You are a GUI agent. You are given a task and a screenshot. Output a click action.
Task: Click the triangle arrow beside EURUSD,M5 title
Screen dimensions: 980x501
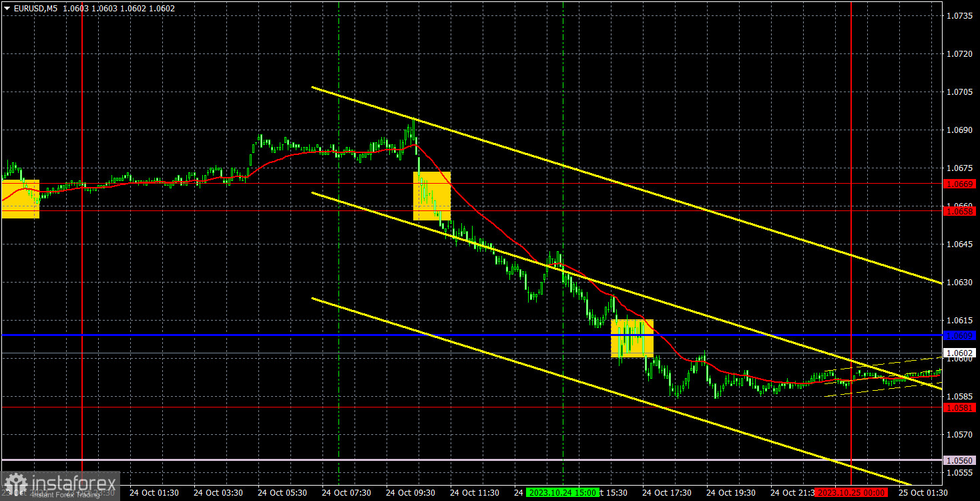(x=7, y=8)
